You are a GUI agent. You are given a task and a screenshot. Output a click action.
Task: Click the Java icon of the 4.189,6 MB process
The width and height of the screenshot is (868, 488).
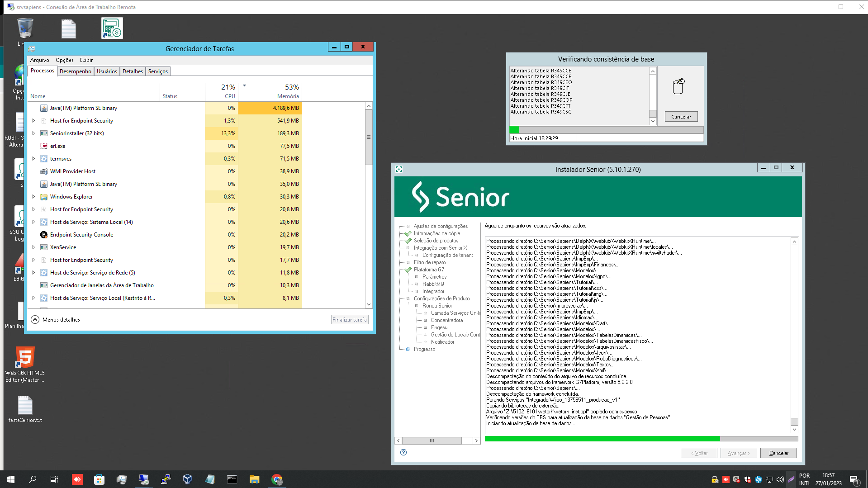coord(44,108)
